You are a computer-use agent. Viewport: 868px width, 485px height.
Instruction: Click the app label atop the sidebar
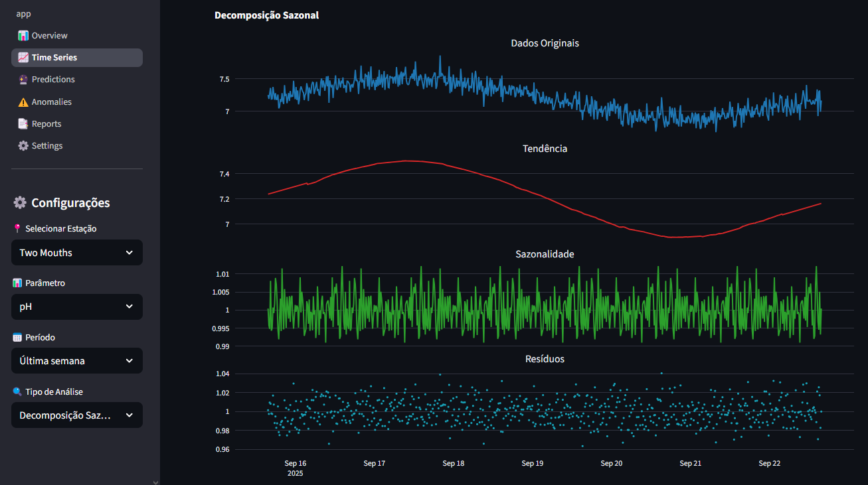click(24, 14)
